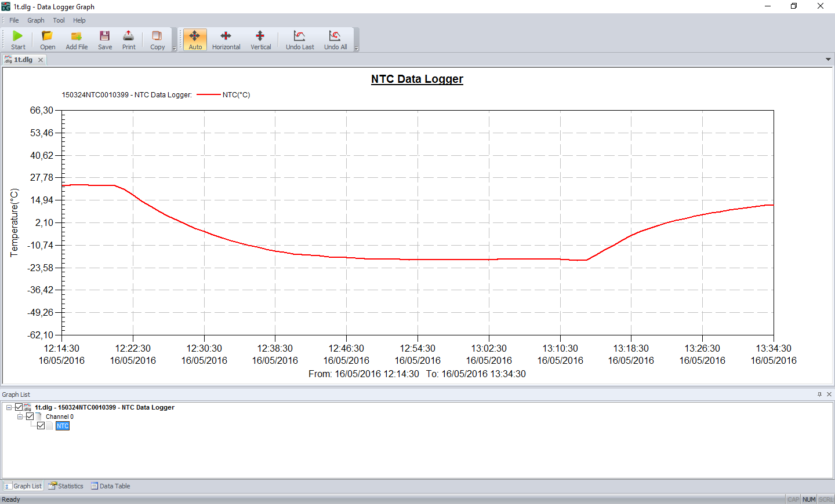Copy the graph to clipboard
Viewport: 835px width, 504px height.
click(x=157, y=39)
